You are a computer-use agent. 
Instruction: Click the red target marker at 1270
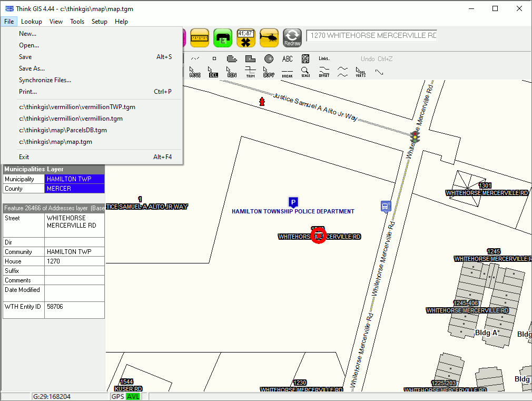pos(319,236)
